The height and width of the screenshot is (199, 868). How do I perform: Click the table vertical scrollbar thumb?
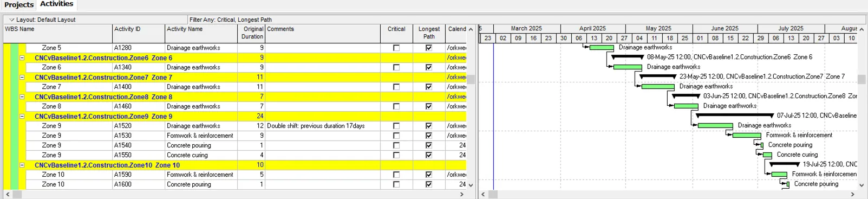coord(471,80)
